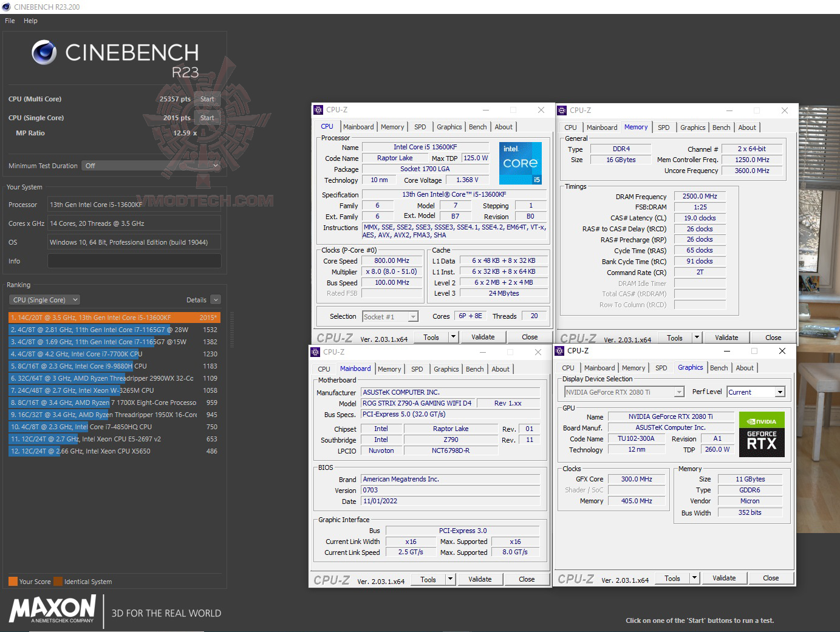This screenshot has width=840, height=632.
Task: Click the Cinebench R23 logo
Action: click(112, 56)
